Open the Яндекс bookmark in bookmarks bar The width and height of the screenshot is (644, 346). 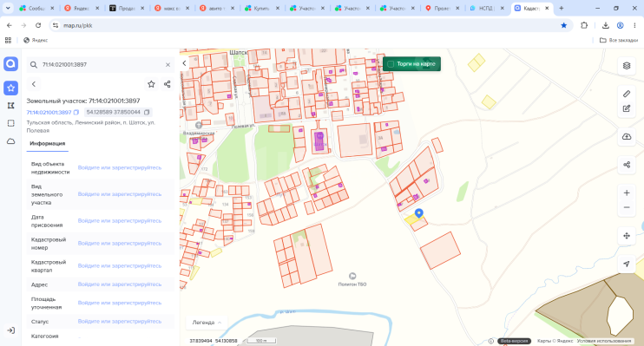[36, 40]
